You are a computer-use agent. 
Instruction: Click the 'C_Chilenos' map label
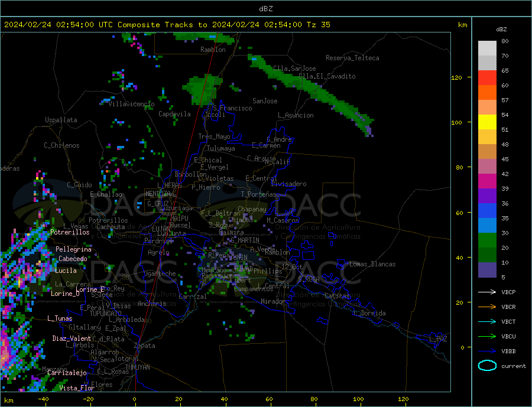click(x=61, y=145)
